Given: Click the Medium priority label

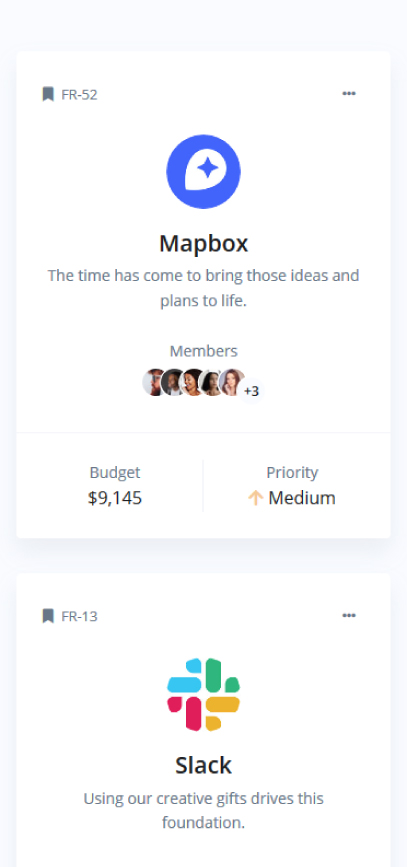Looking at the screenshot, I should point(302,498).
